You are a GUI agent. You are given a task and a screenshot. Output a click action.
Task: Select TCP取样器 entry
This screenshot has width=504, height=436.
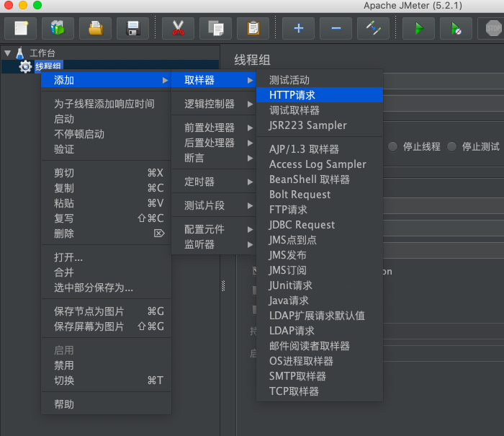pyautogui.click(x=320, y=391)
